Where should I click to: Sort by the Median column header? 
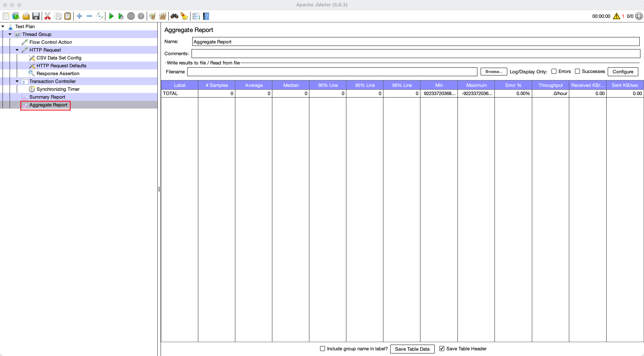click(291, 85)
